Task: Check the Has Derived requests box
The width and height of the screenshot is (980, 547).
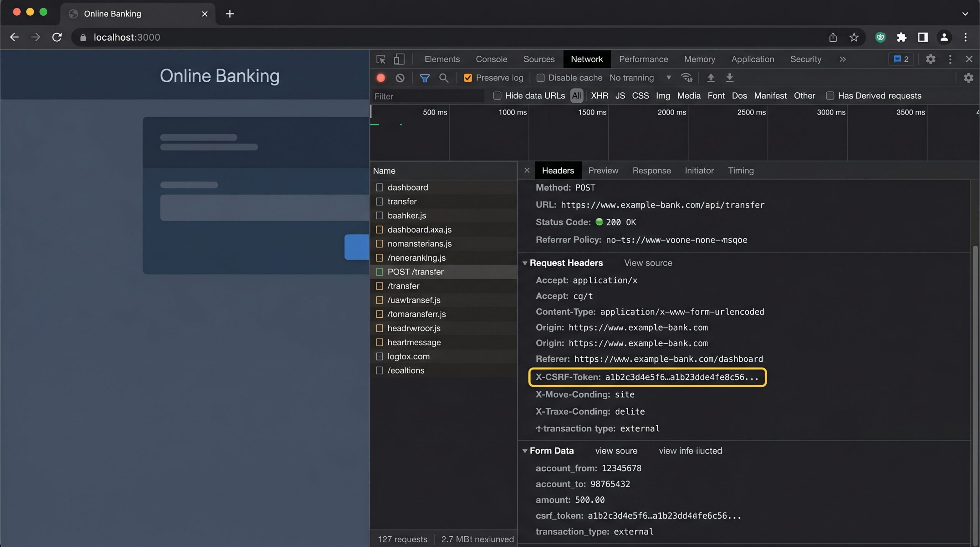Action: [830, 96]
